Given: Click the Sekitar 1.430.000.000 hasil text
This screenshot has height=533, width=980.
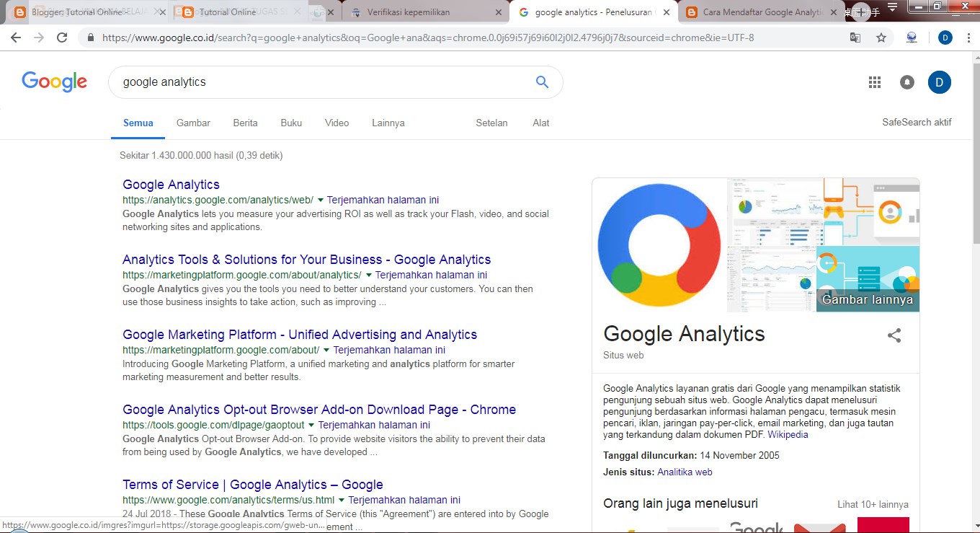Looking at the screenshot, I should coord(201,155).
